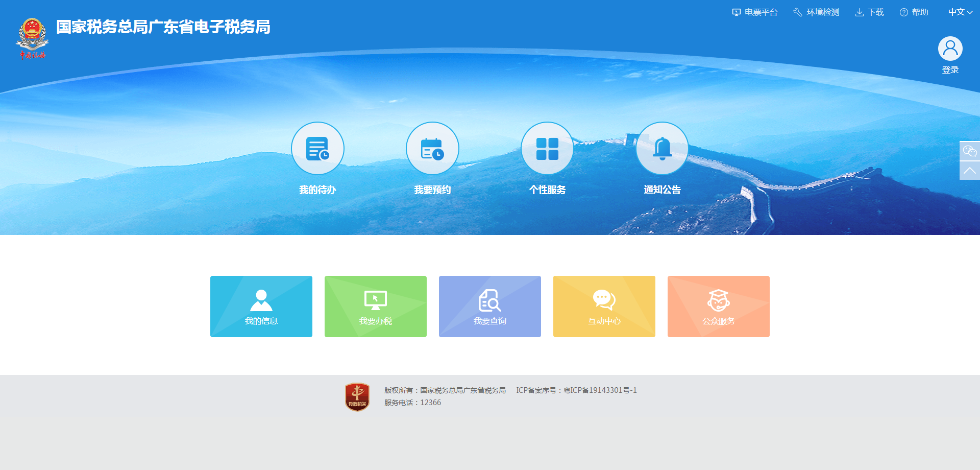Click the tax bureau emblem logo
Screen dimensions: 980x470
pyautogui.click(x=33, y=38)
